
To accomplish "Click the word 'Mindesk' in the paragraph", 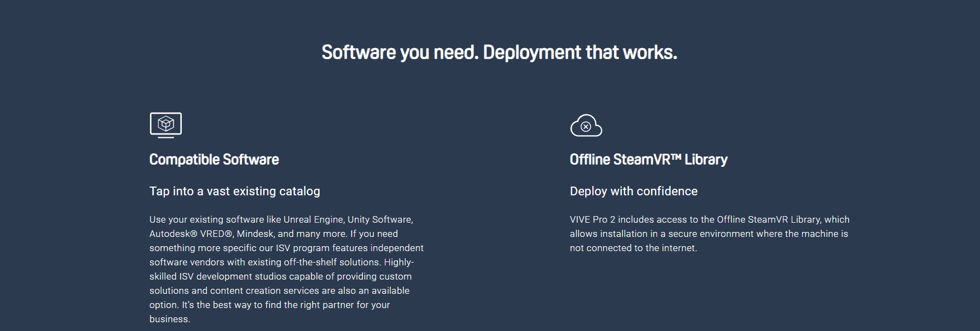I will click(255, 234).
